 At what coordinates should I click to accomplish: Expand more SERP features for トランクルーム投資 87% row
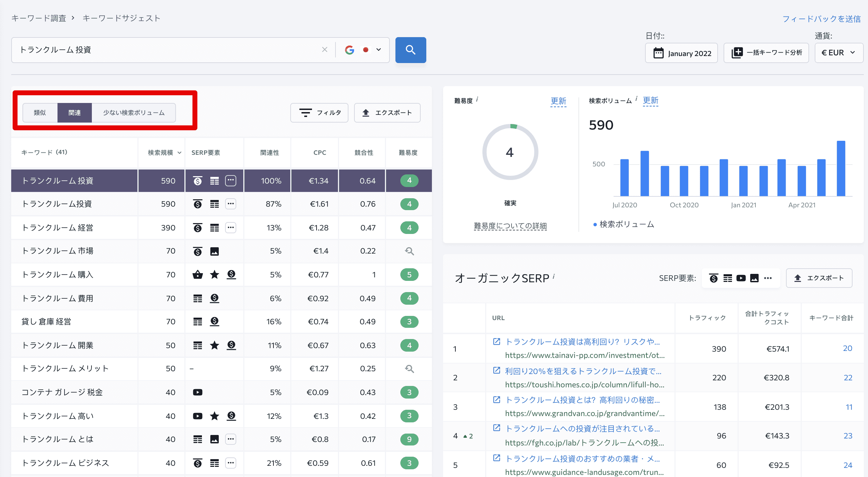[231, 204]
